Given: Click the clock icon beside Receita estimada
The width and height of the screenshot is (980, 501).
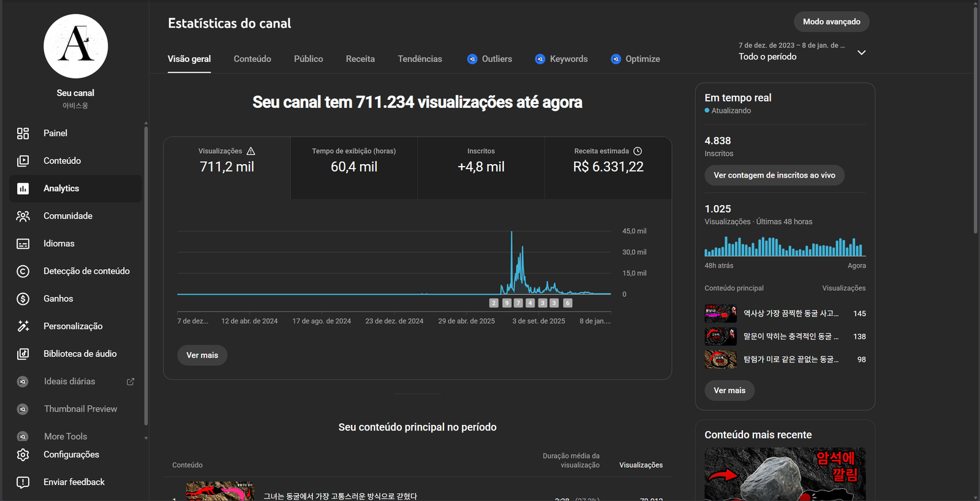Looking at the screenshot, I should point(638,151).
